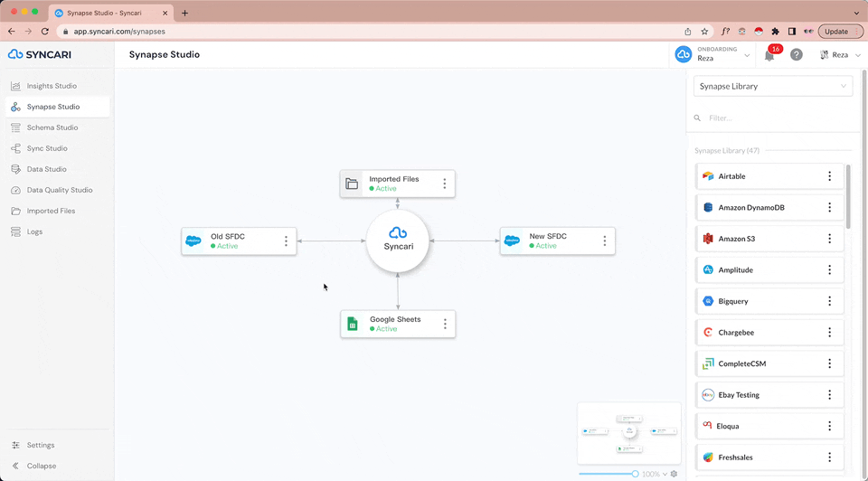The image size is (868, 481).
Task: Reload the page in browser
Action: pos(45,32)
